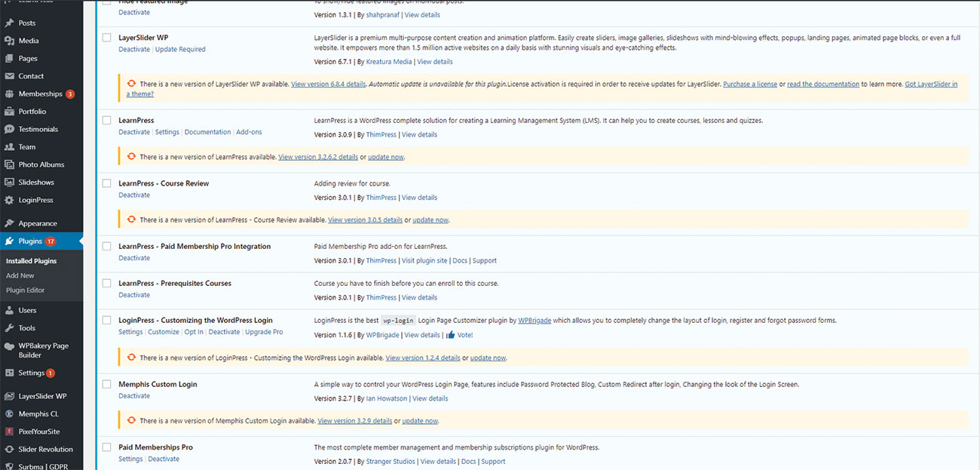Click the Plugins plug icon
This screenshot has height=470, width=980.
[x=9, y=241]
